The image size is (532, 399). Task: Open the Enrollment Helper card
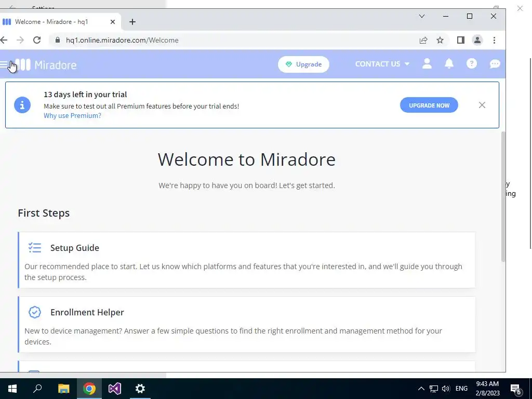click(x=247, y=324)
